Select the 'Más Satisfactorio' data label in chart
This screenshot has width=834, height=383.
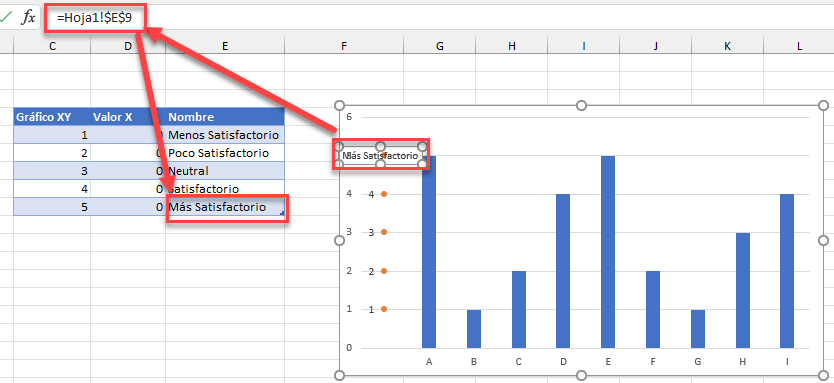[x=381, y=156]
